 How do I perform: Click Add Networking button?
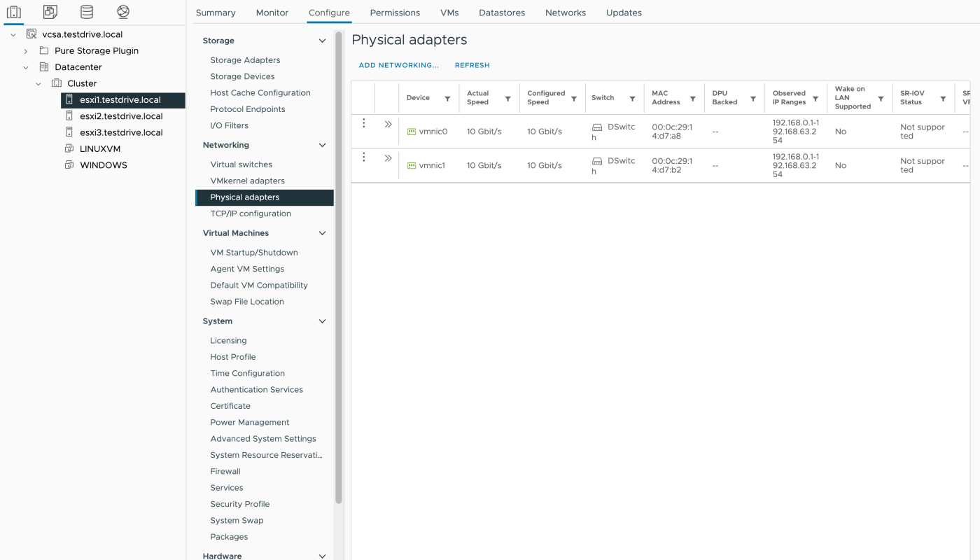click(x=398, y=65)
